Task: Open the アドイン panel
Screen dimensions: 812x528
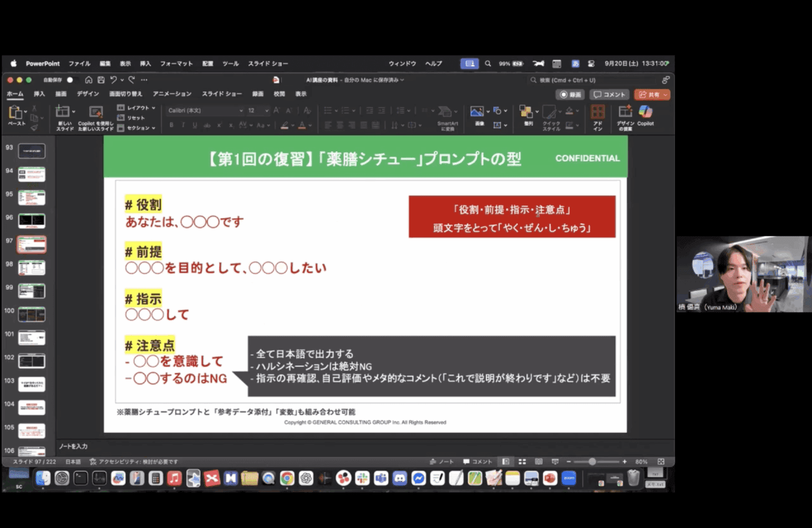Action: pyautogui.click(x=597, y=116)
